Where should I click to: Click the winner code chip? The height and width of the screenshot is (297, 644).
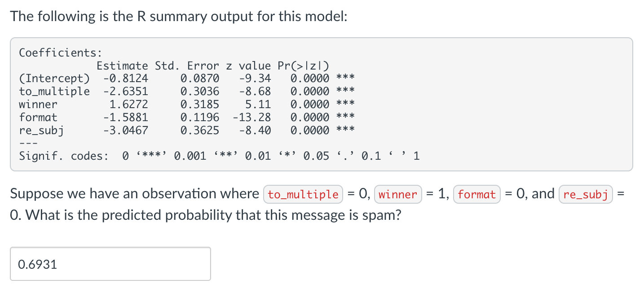(398, 194)
